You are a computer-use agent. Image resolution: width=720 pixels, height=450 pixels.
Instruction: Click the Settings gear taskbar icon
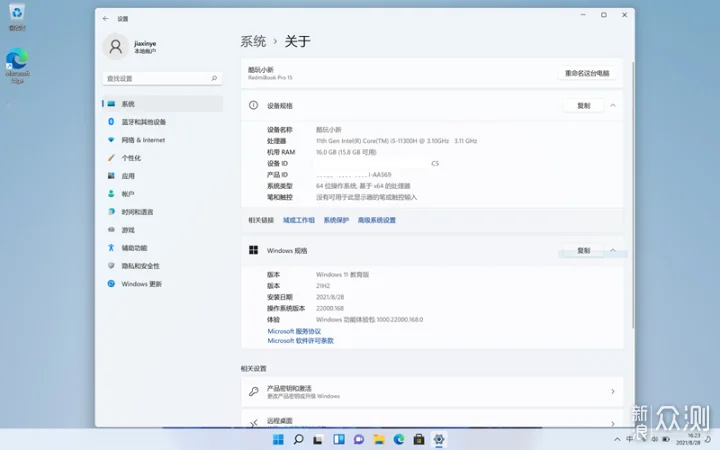[x=439, y=439]
